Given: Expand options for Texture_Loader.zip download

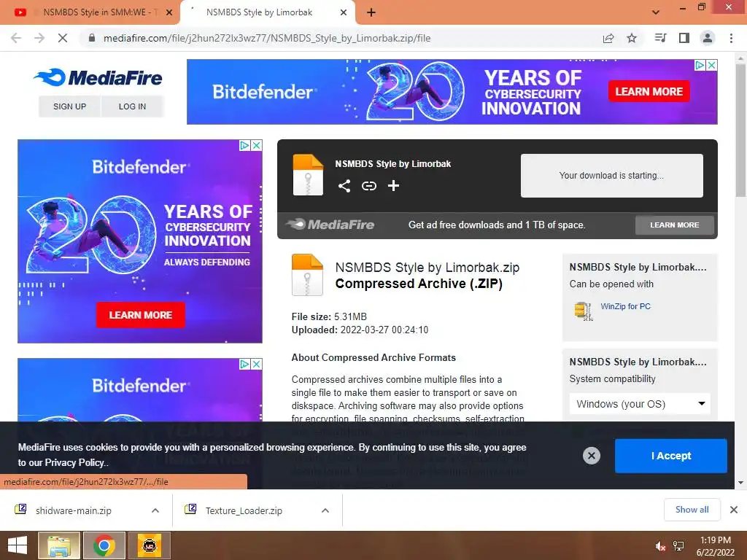Looking at the screenshot, I should 325,510.
